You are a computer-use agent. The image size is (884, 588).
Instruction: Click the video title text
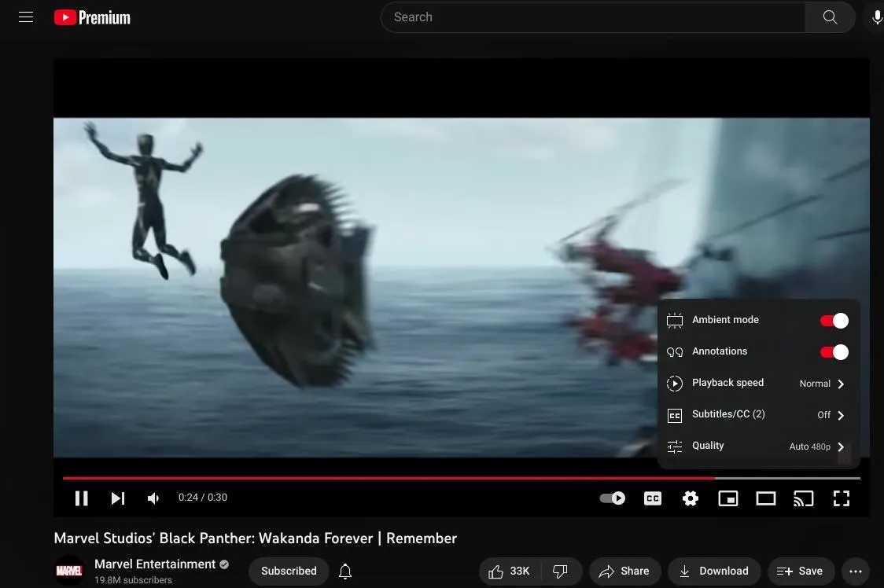click(x=256, y=538)
